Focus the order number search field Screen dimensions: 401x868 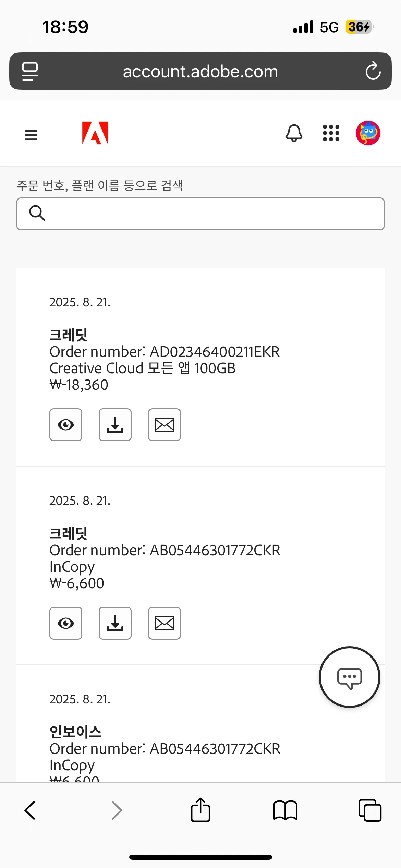200,214
